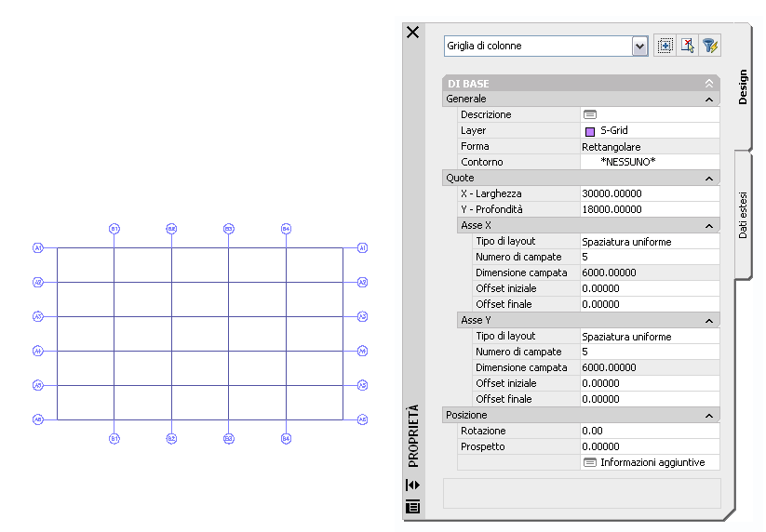Viewport: 766px width, 532px height.
Task: Click the purple S-Grid layer color swatch
Action: coord(590,131)
